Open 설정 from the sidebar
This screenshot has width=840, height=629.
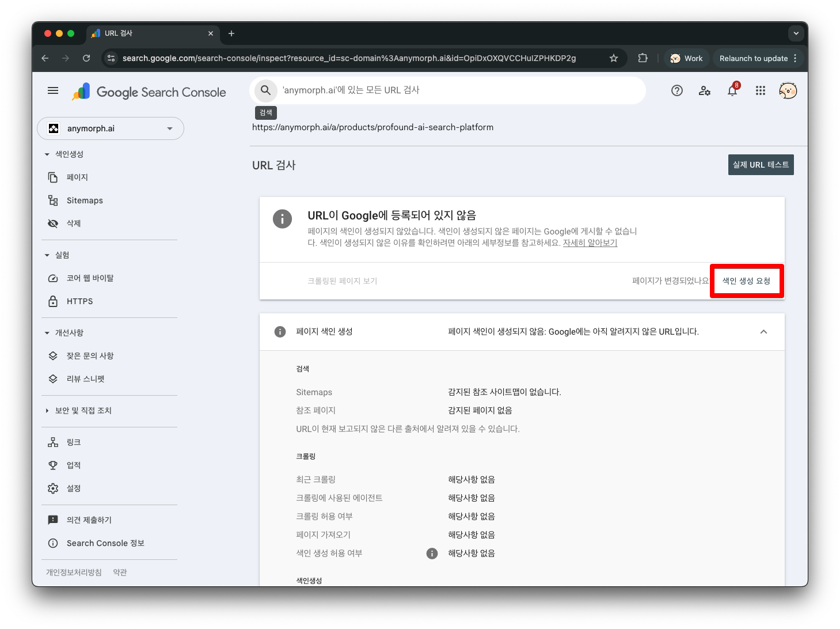click(73, 488)
